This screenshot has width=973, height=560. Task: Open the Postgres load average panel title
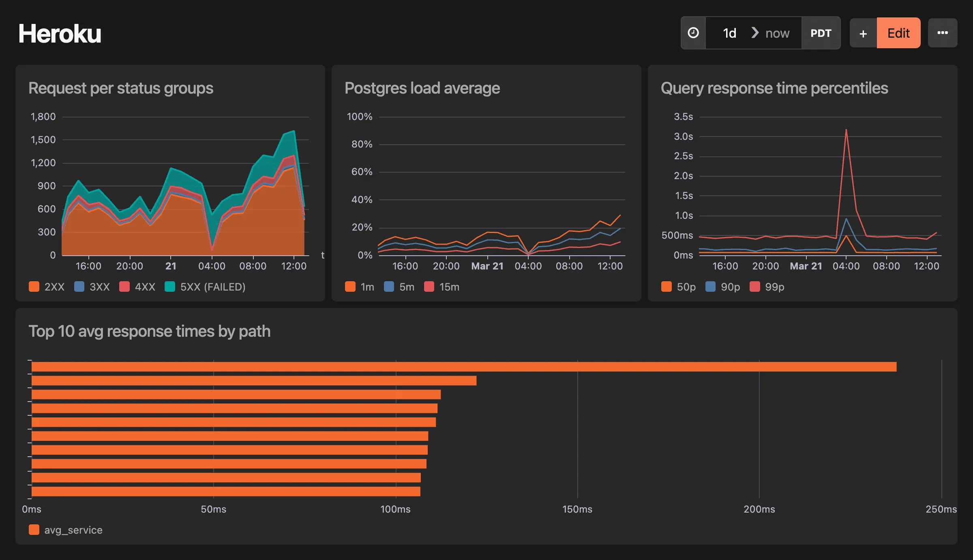422,88
